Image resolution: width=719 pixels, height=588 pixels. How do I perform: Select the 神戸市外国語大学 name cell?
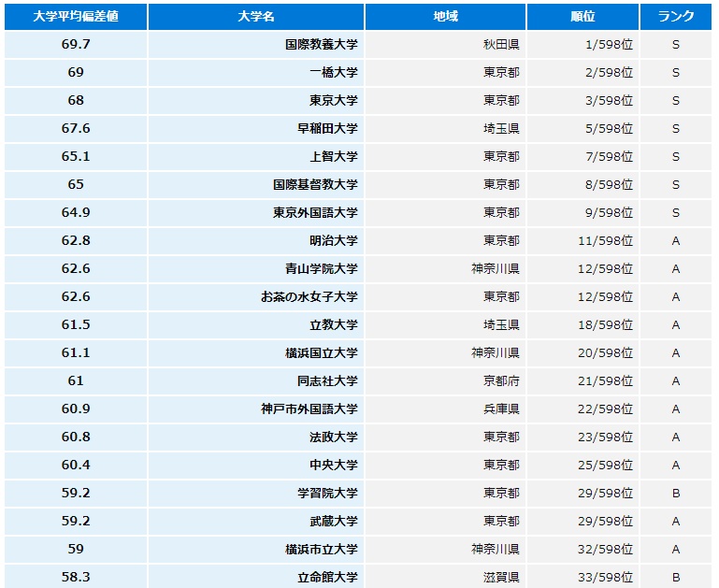tap(256, 409)
